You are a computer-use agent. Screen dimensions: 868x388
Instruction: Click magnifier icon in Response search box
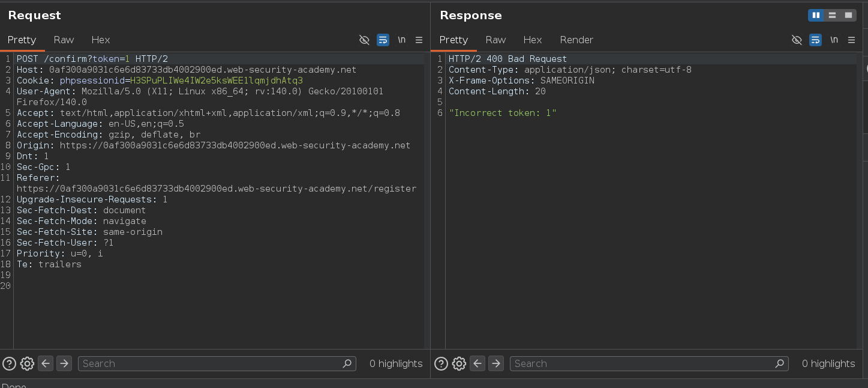point(779,363)
